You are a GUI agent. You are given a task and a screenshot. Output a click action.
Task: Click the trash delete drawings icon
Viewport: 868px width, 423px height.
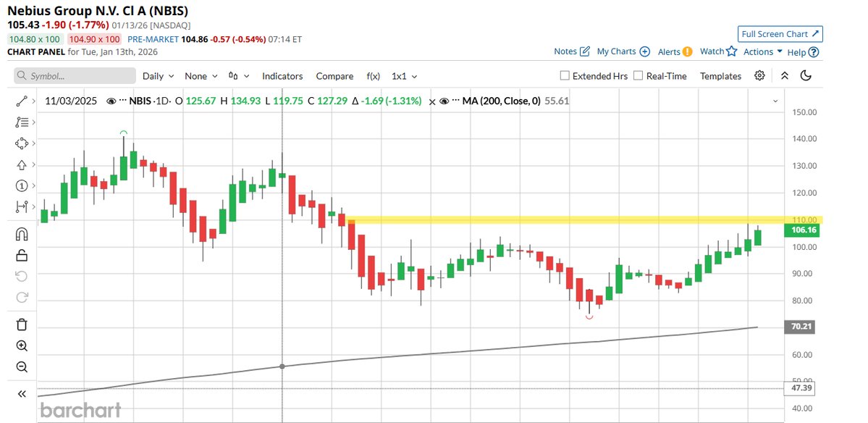(22, 324)
